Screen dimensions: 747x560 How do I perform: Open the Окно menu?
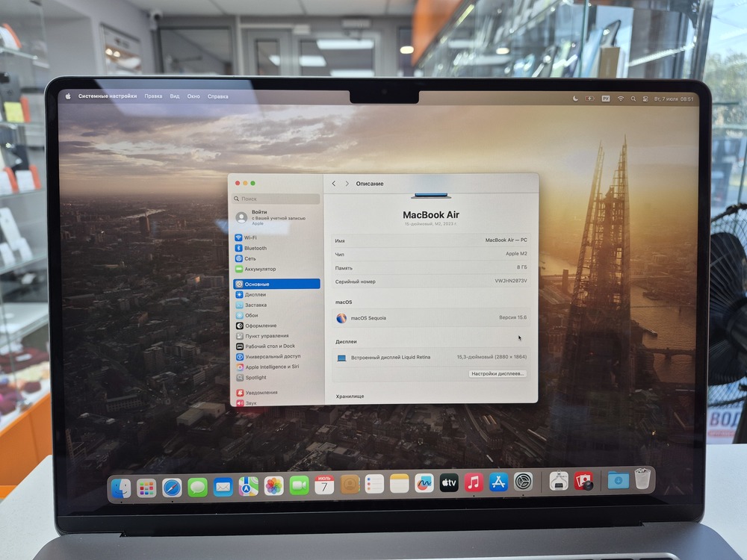[193, 96]
